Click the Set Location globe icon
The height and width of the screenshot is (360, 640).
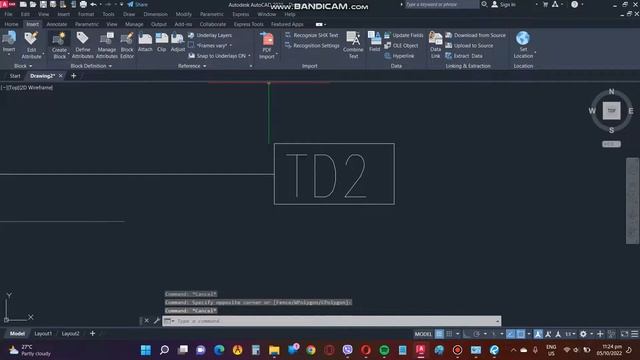(523, 38)
